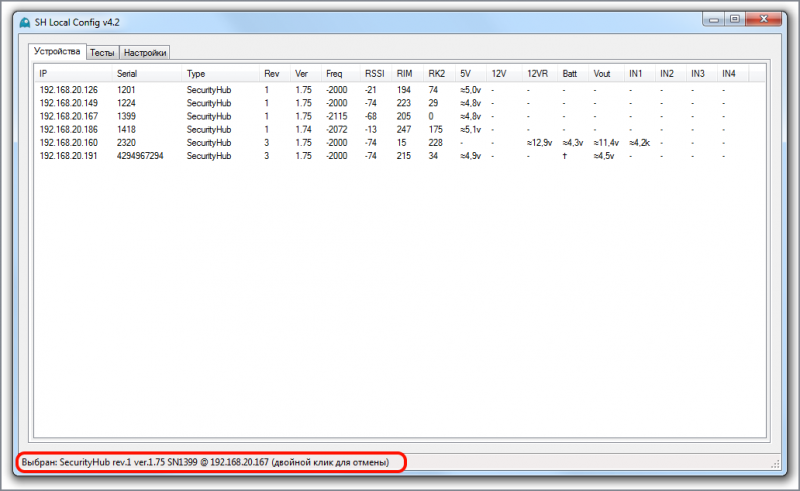Sort by RSSI column header
The height and width of the screenshot is (491, 800).
pyautogui.click(x=376, y=73)
